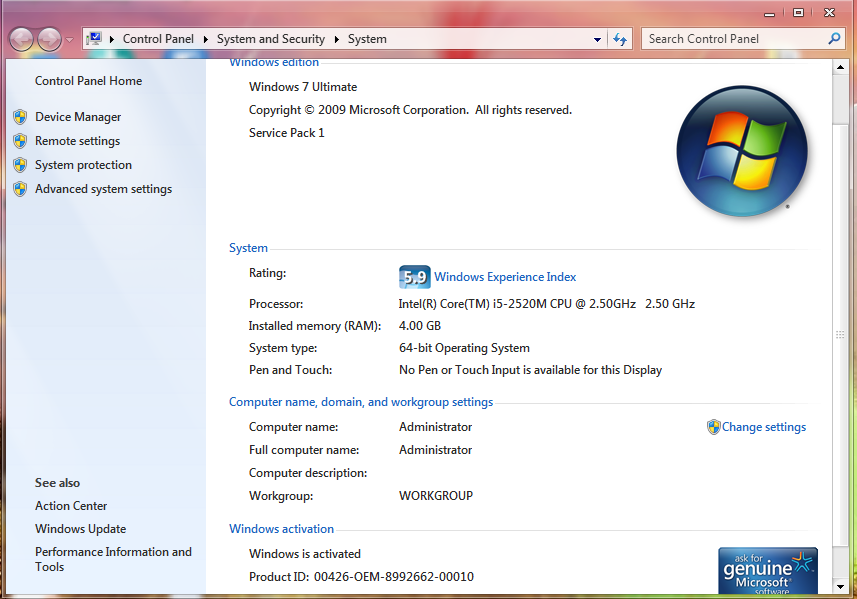
Task: Open the recent pages dropdown arrow
Action: pos(69,40)
